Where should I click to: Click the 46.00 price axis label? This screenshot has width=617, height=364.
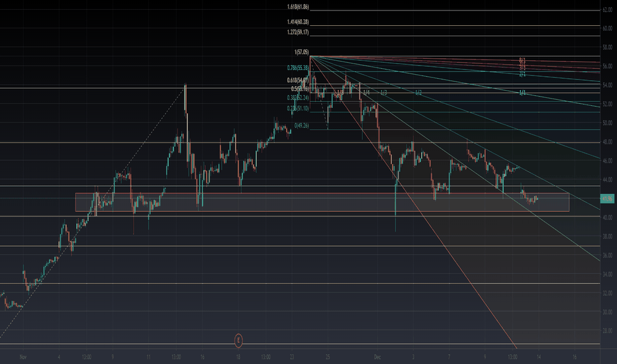coord(607,161)
